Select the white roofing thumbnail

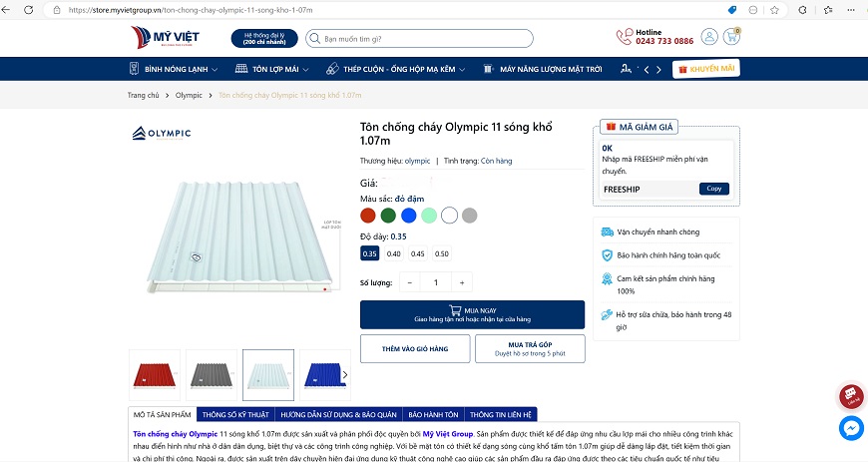pos(268,375)
